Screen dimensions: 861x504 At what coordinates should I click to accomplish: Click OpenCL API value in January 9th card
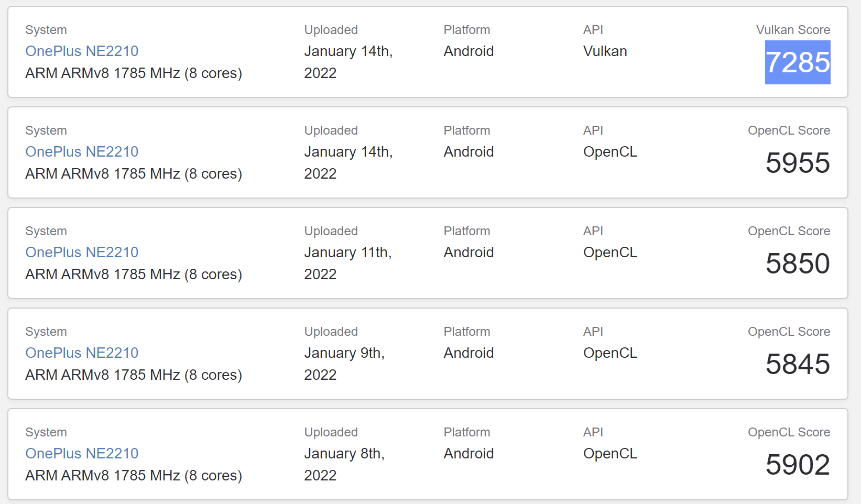click(610, 353)
